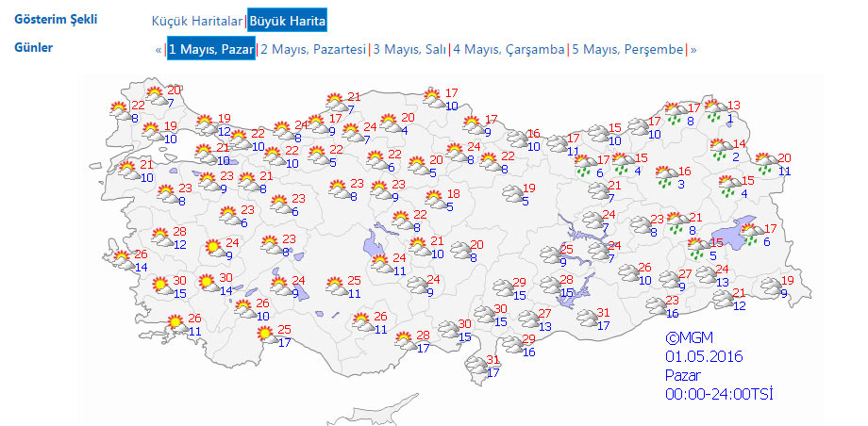Click the cloudy icon showing 21/12
Screen dimensions: 868x426
pos(723,300)
